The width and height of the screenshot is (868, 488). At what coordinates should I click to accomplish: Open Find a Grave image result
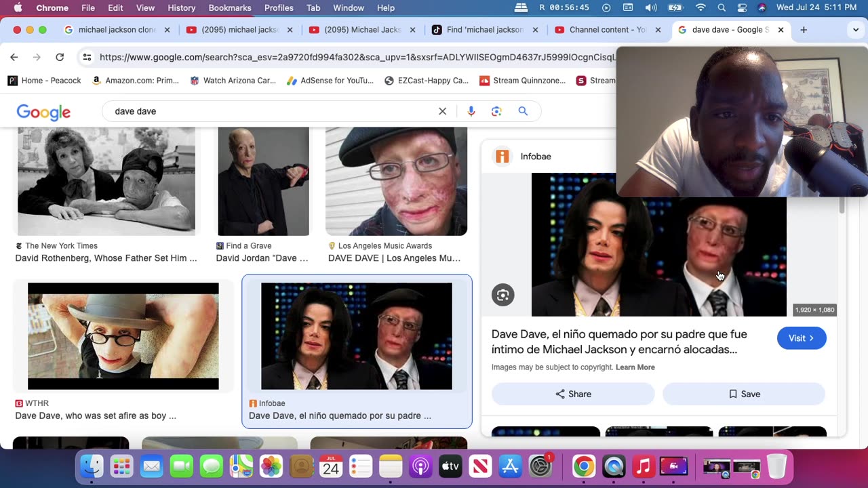(x=263, y=182)
